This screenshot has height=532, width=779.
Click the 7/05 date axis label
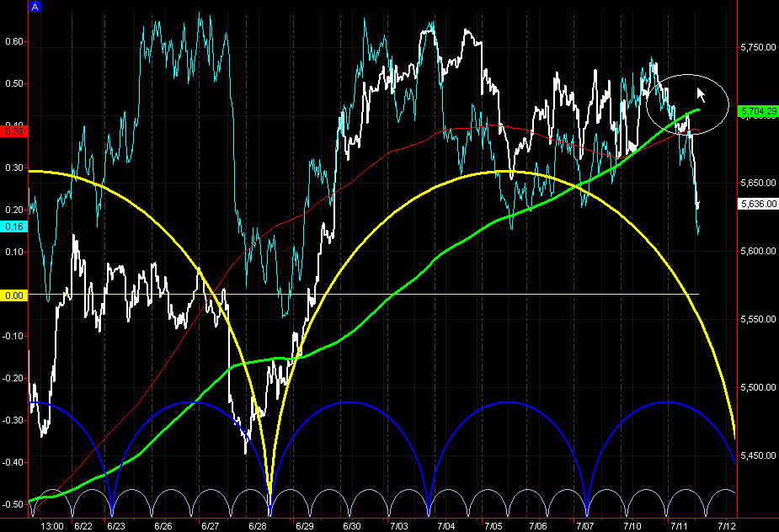tap(494, 526)
